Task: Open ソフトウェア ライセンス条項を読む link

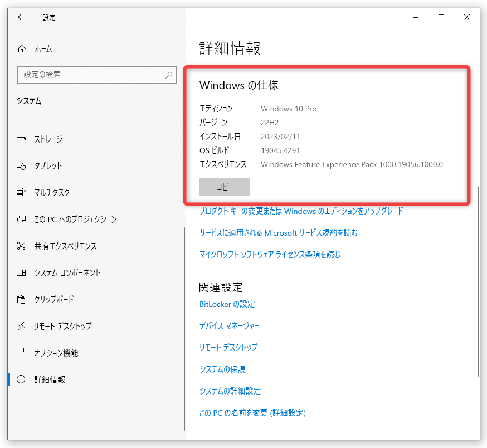Action: (270, 255)
